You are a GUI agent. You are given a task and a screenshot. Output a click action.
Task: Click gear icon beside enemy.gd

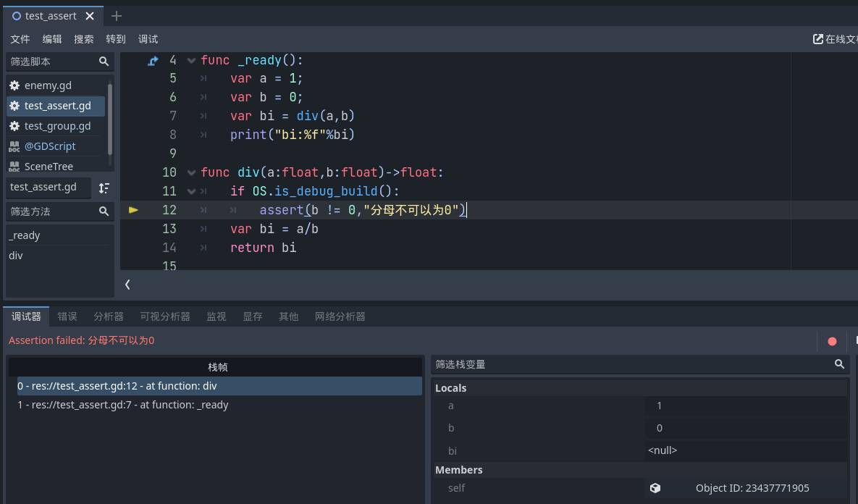[14, 85]
